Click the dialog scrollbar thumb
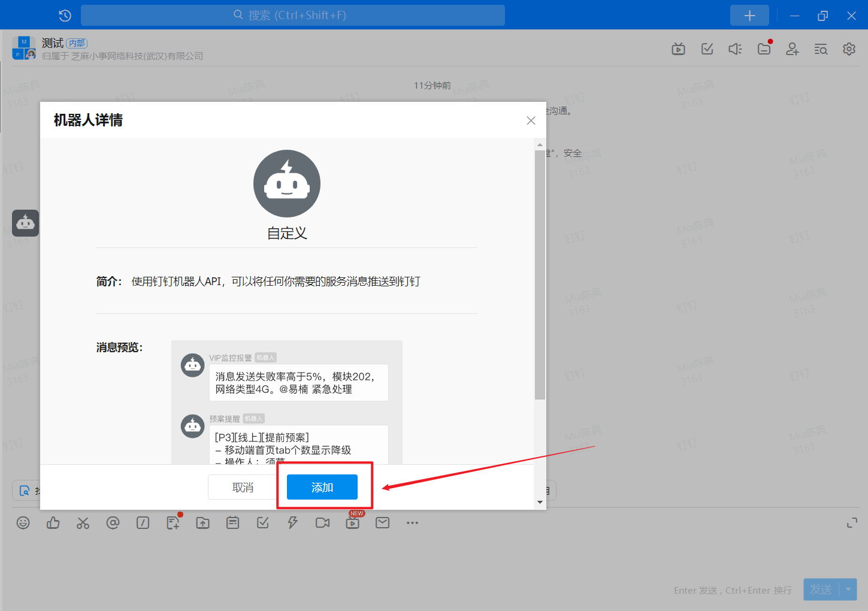The height and width of the screenshot is (611, 868). (x=540, y=274)
